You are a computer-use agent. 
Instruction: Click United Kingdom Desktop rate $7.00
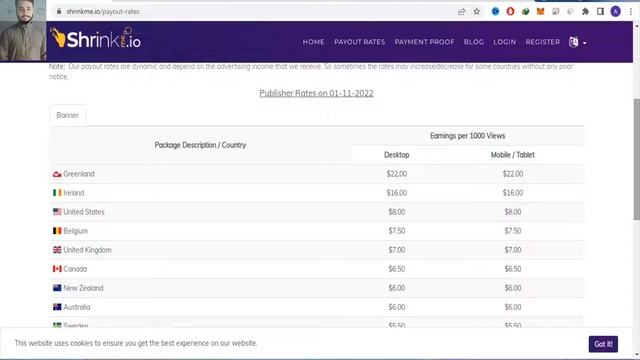pos(397,250)
